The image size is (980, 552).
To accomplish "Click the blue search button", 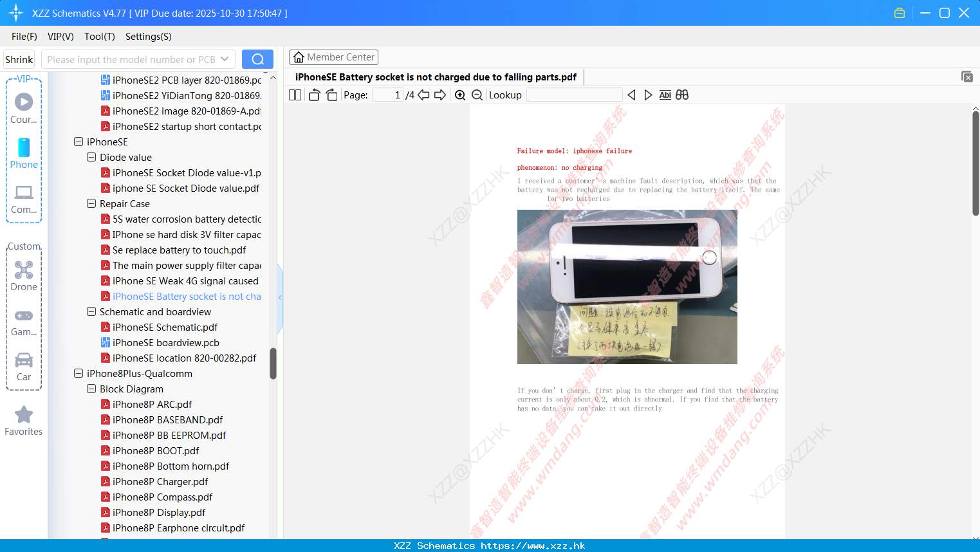I will pos(257,59).
